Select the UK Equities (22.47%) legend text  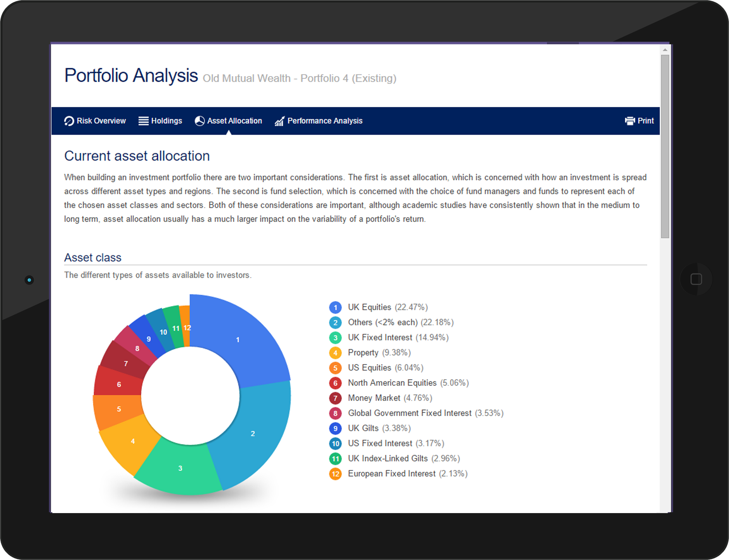pos(388,307)
